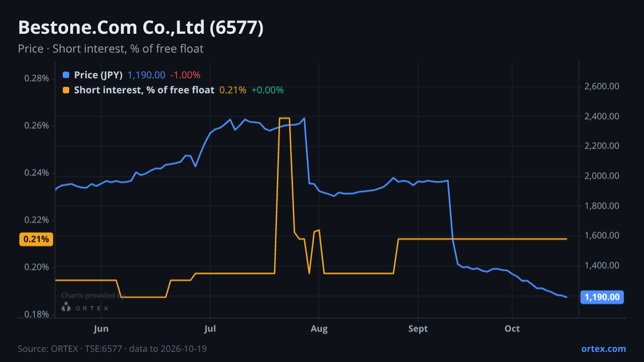Click the 2,400.00 right axis label
Image resolution: width=644 pixels, height=362 pixels.
[603, 116]
